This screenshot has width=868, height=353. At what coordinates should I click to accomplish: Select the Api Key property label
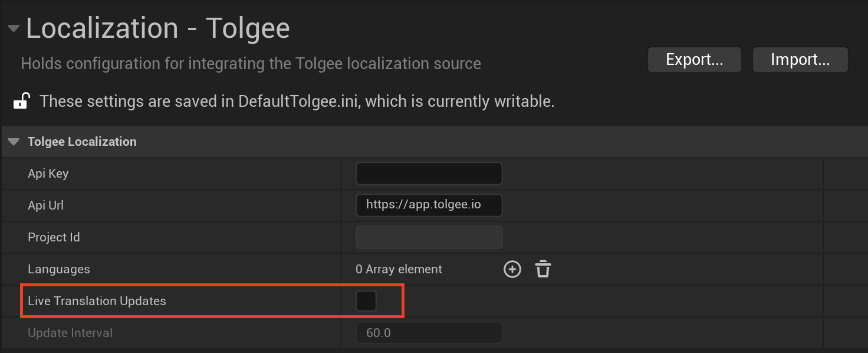tap(48, 174)
